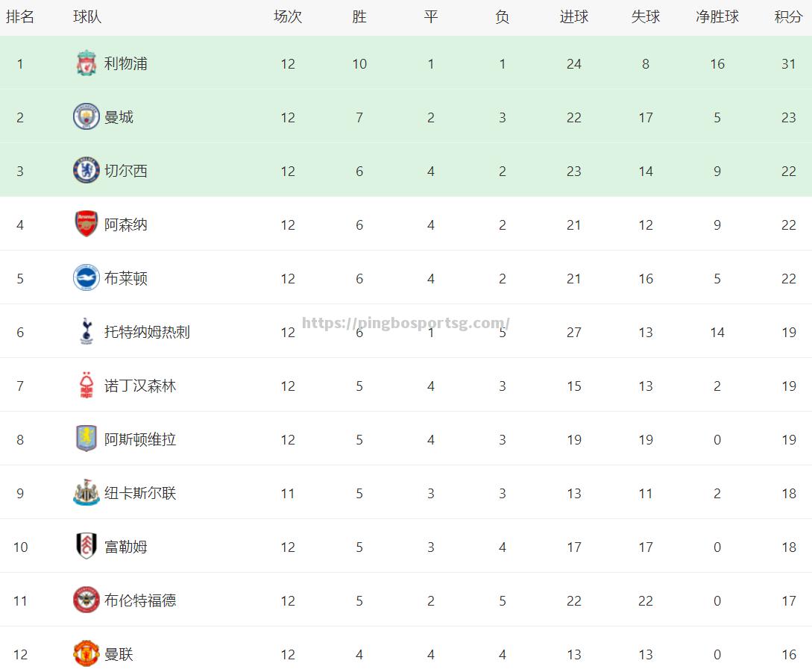
Task: Select the Nottingham Forest tree crest
Action: 86,385
